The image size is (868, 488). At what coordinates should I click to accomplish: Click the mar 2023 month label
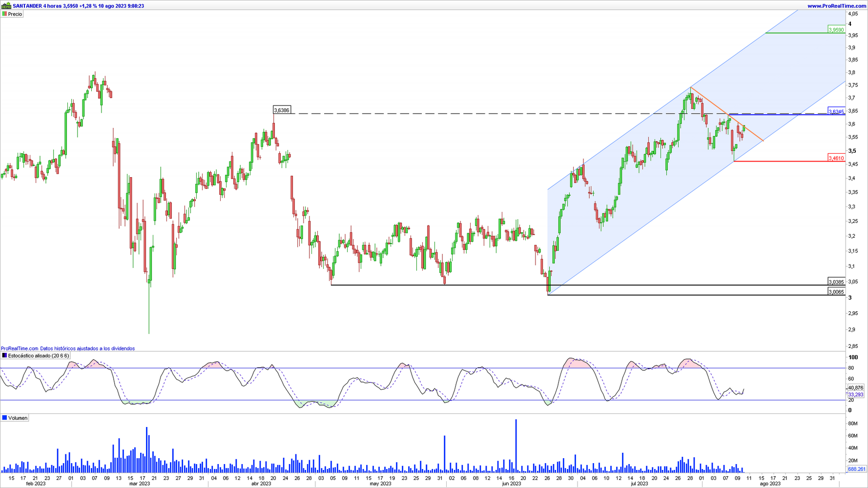click(x=140, y=484)
